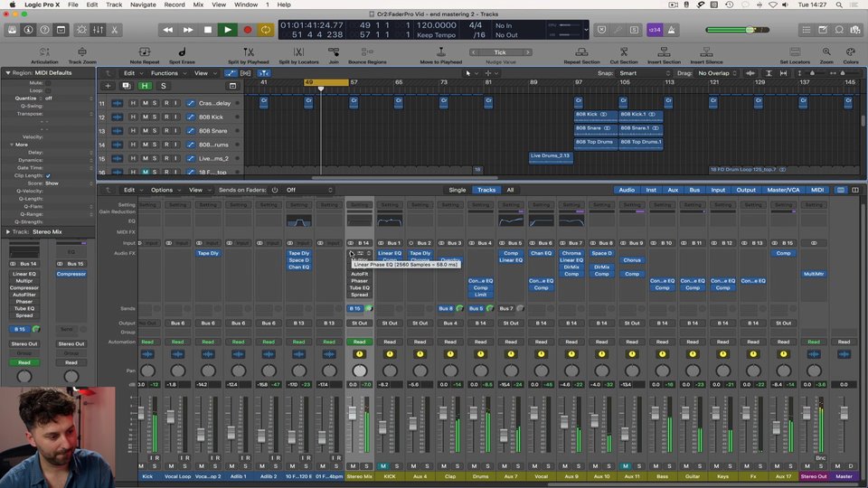This screenshot has height=488, width=868.
Task: Switch the mixer to All view
Action: pos(510,190)
